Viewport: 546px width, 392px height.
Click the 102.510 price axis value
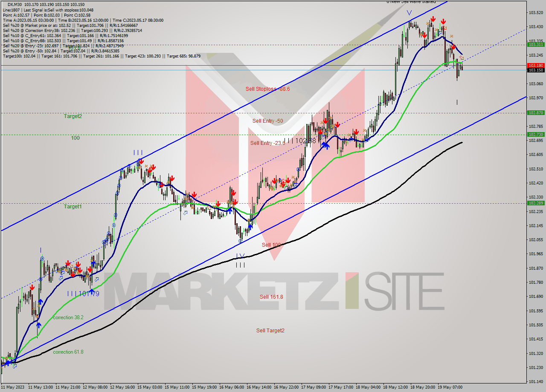pyautogui.click(x=536, y=169)
